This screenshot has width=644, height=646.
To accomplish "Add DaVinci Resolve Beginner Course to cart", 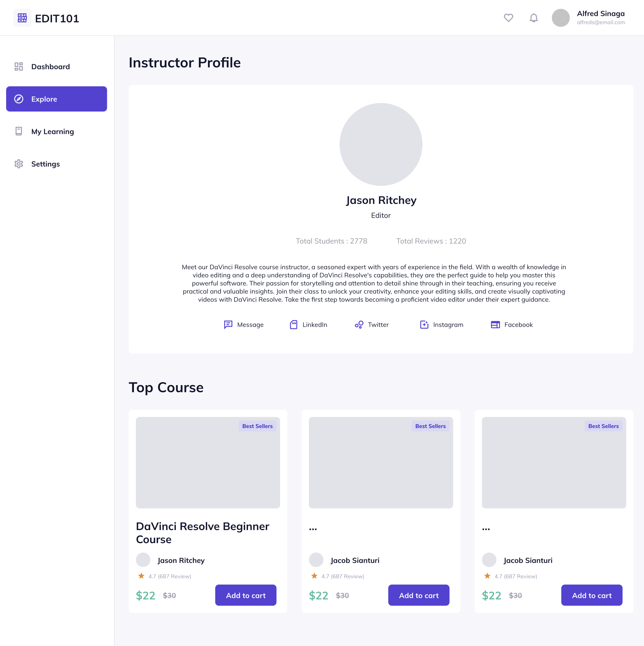I will [x=245, y=595].
